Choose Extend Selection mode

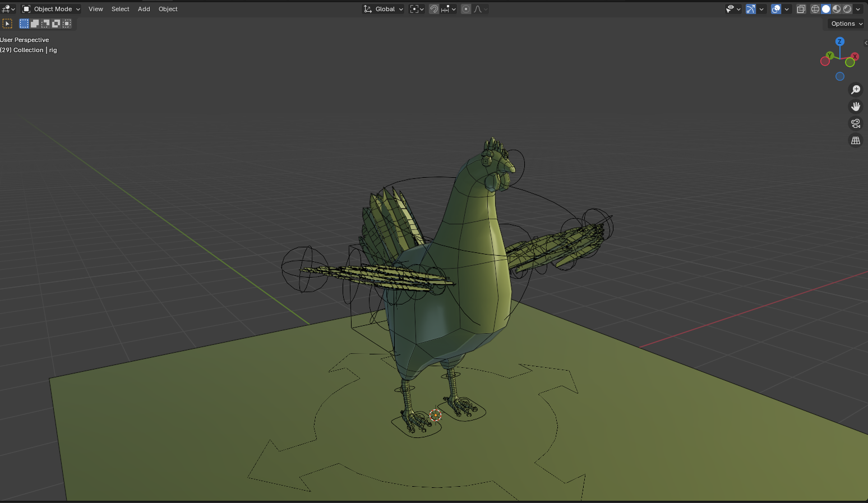click(35, 24)
